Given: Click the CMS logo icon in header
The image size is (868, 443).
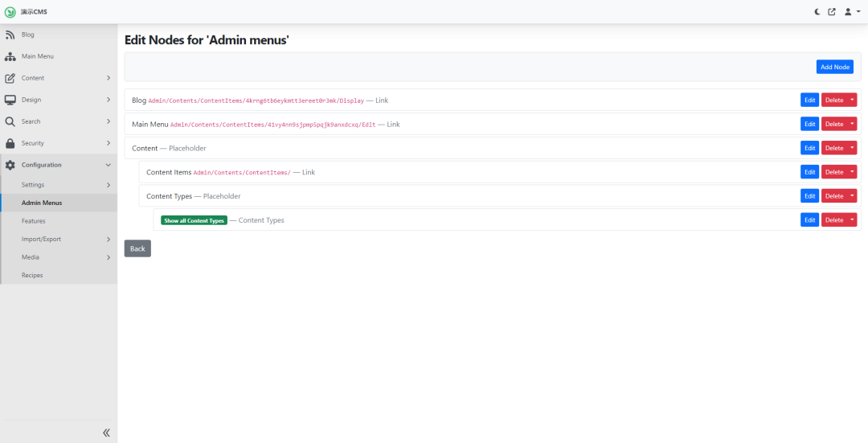Looking at the screenshot, I should click(10, 11).
